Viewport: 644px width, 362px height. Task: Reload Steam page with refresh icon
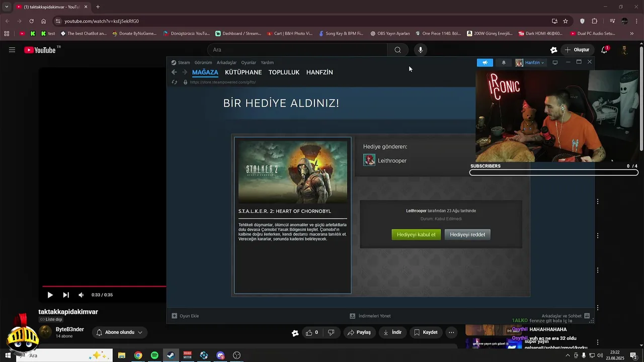[174, 82]
